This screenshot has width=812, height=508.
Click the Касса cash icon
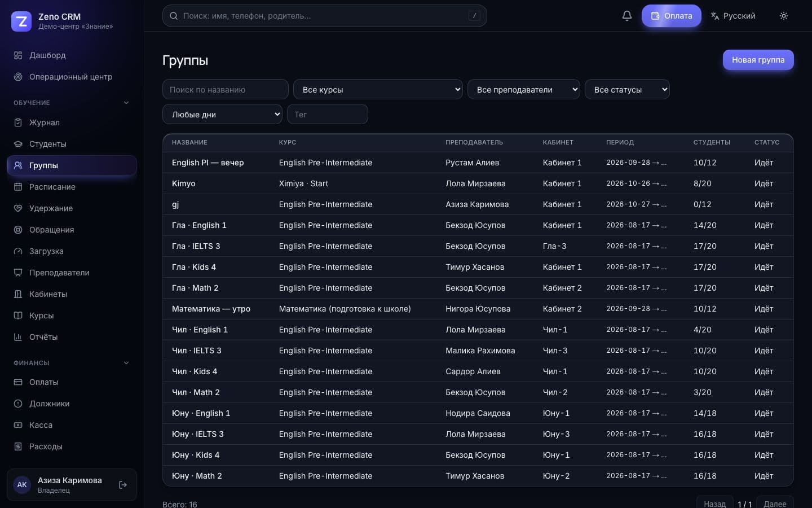click(x=18, y=425)
